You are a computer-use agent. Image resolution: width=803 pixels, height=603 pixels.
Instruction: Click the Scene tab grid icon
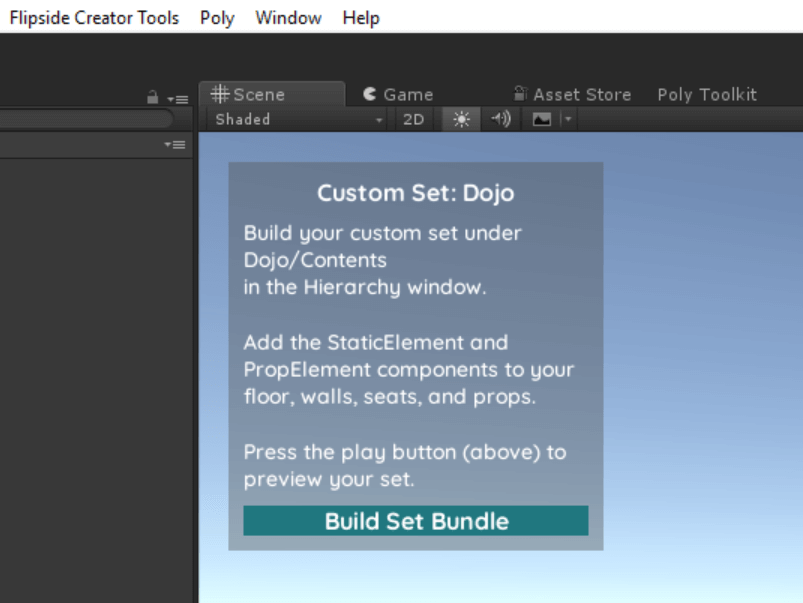(220, 94)
